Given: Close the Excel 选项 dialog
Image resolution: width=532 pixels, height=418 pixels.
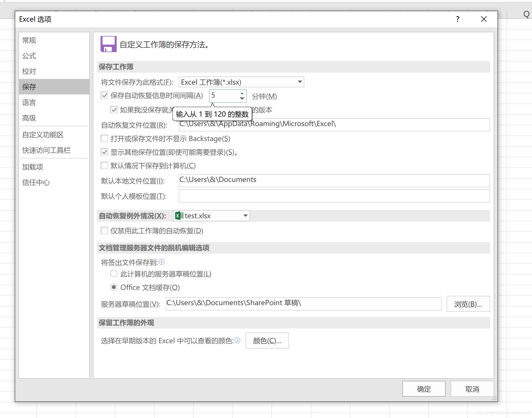Looking at the screenshot, I should pyautogui.click(x=484, y=19).
